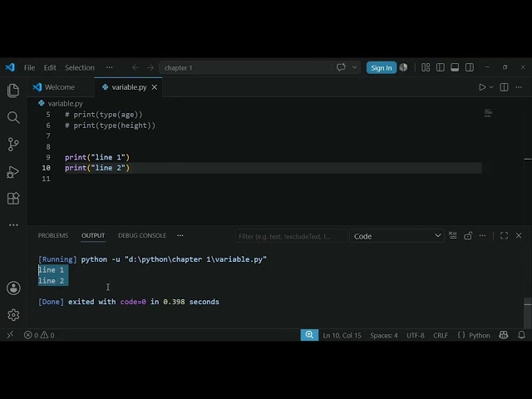
Task: Show additional views ellipsis in activity bar
Action: tap(13, 225)
